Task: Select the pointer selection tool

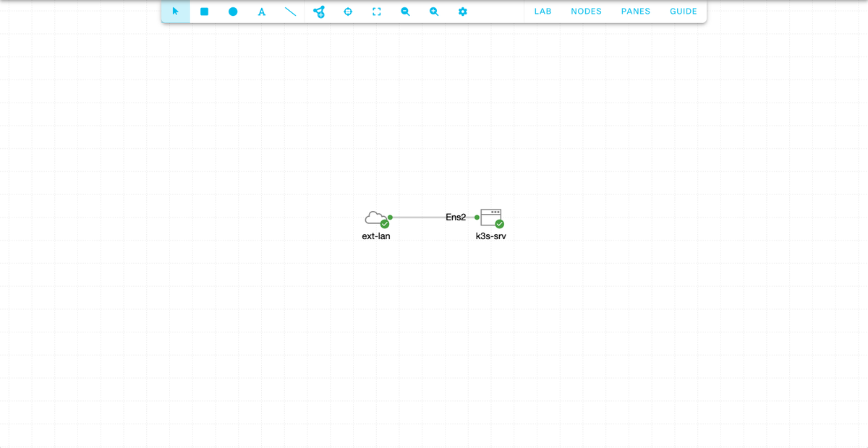Action: (x=176, y=12)
